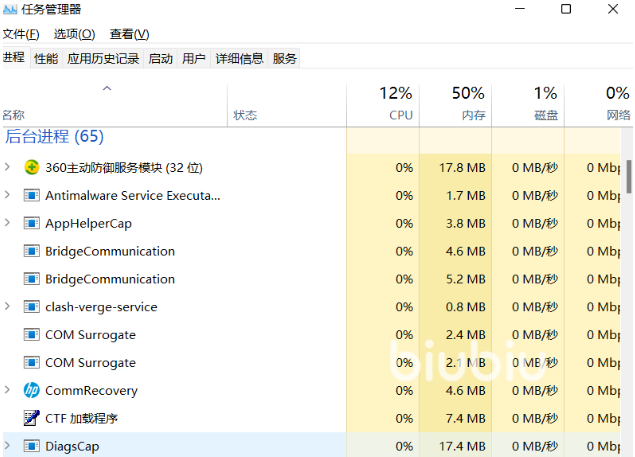The height and width of the screenshot is (457, 635).
Task: Click the AppHelperCap process icon
Action: [x=31, y=223]
